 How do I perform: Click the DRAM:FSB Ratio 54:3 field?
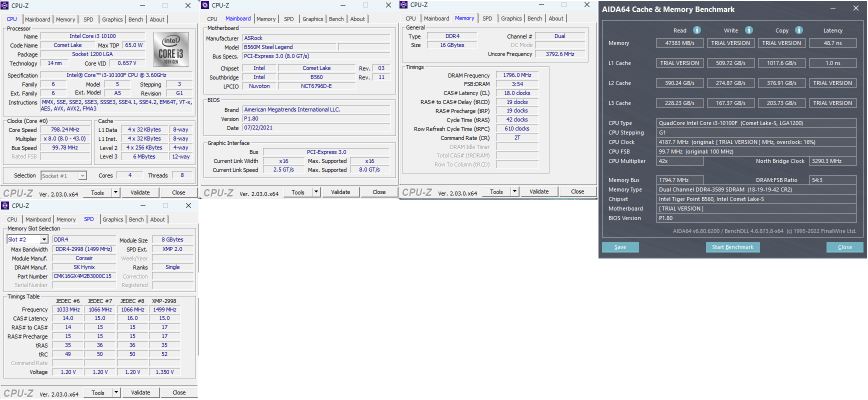pos(833,180)
